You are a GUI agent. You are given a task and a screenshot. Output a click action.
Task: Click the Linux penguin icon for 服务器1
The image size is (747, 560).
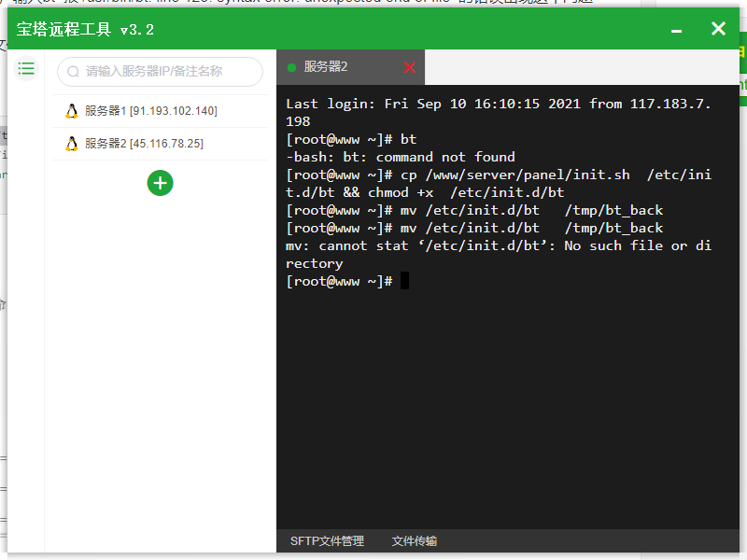72,111
